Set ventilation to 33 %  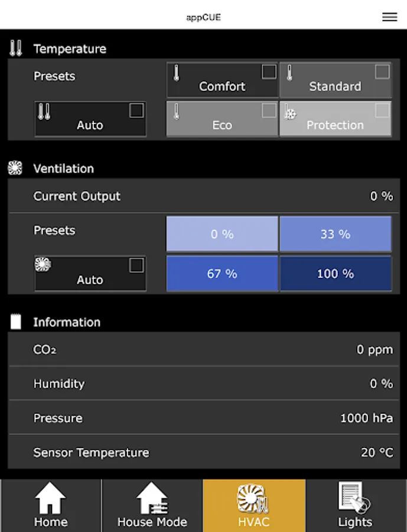[x=335, y=234]
